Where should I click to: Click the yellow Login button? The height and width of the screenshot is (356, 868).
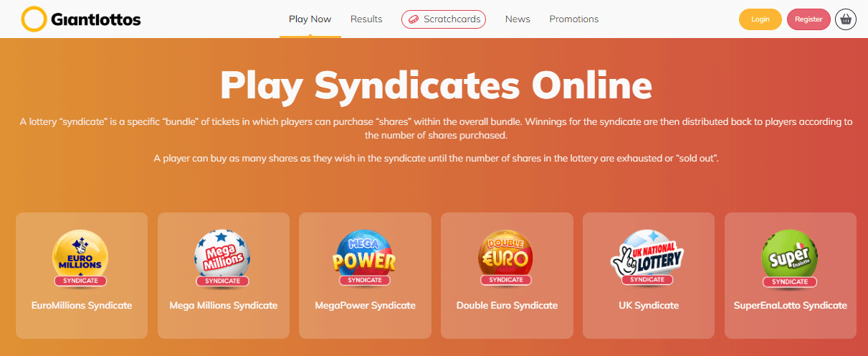(x=760, y=19)
